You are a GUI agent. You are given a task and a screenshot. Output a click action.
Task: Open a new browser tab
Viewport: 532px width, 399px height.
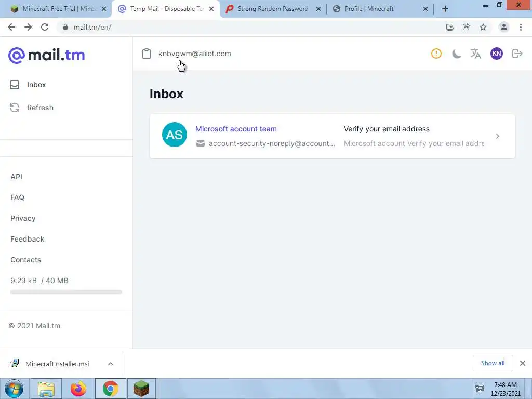pos(445,9)
